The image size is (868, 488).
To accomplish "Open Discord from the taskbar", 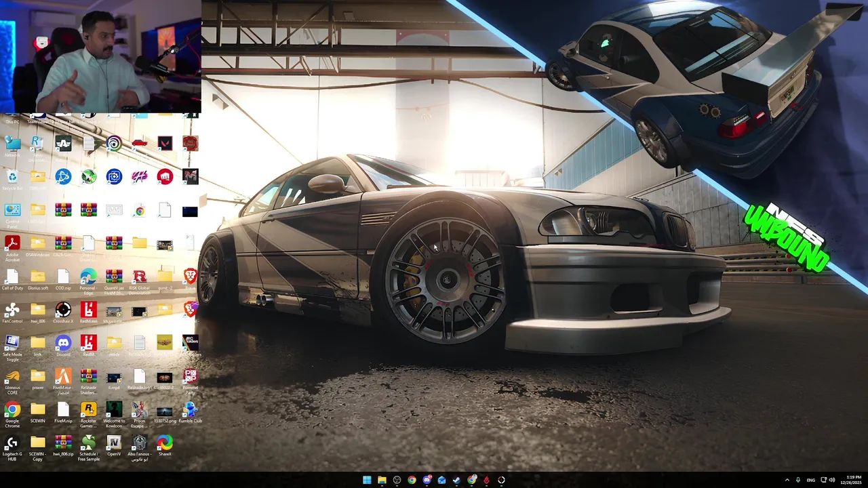I will 427,480.
